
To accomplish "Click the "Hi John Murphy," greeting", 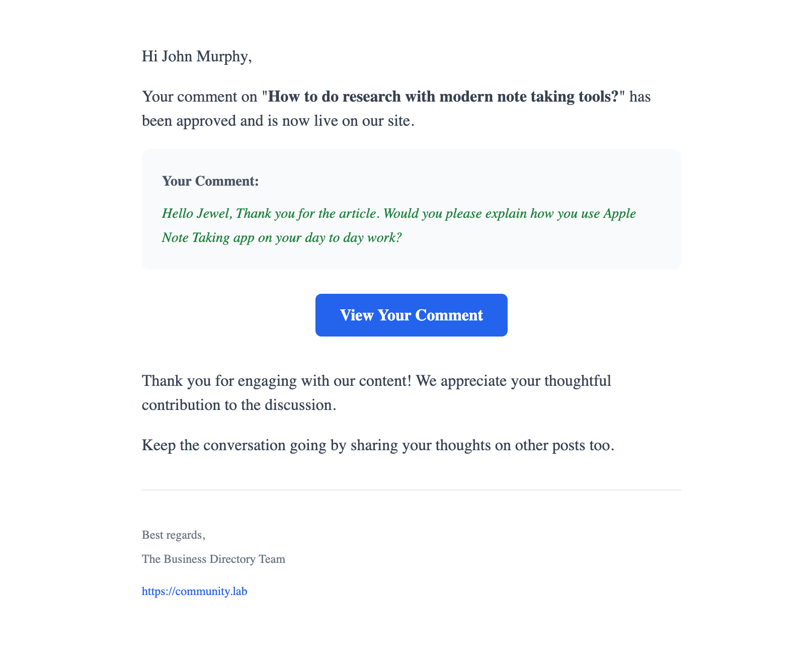I will coord(197,56).
